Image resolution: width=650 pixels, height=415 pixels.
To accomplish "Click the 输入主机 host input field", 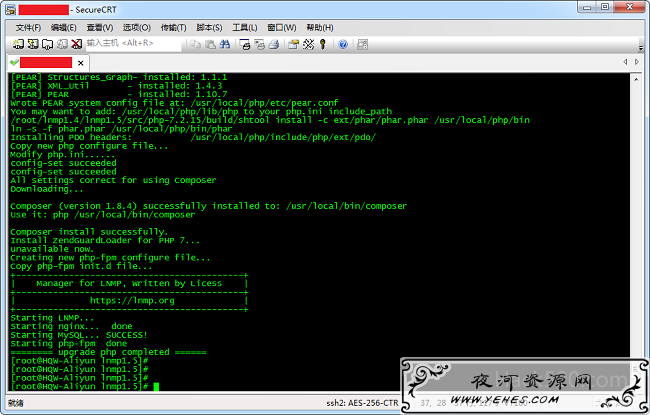I will tap(133, 43).
